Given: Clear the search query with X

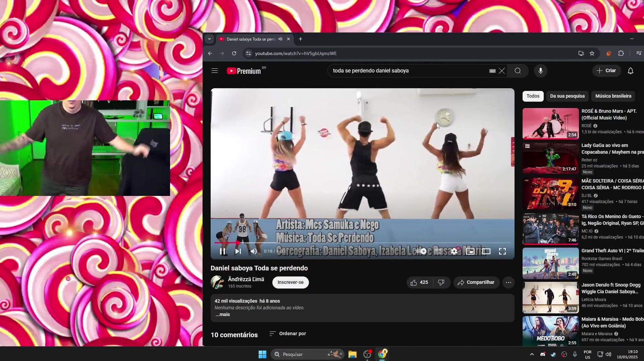Looking at the screenshot, I should tap(502, 71).
